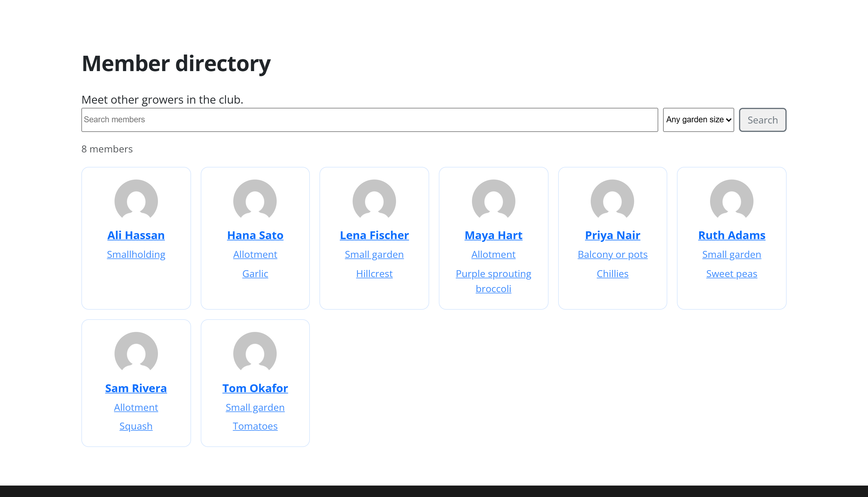Click the Member directory heading

coord(176,64)
